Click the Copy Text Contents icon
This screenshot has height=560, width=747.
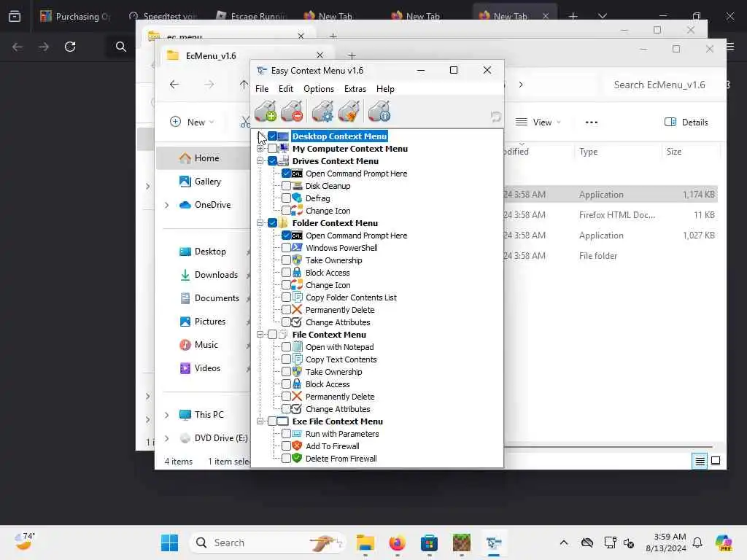297,359
